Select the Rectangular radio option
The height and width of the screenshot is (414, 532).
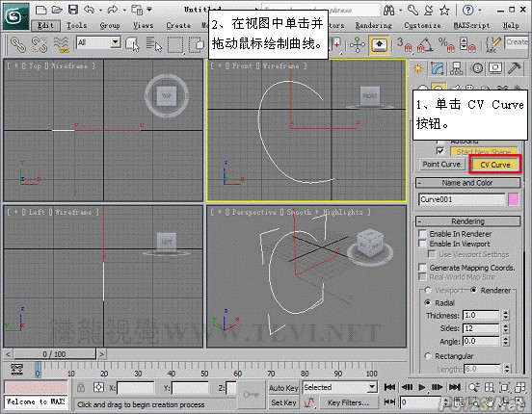[x=428, y=356]
